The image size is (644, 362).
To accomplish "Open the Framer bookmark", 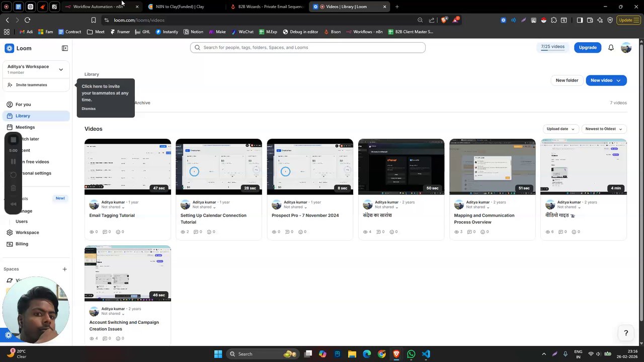I will coord(120,32).
